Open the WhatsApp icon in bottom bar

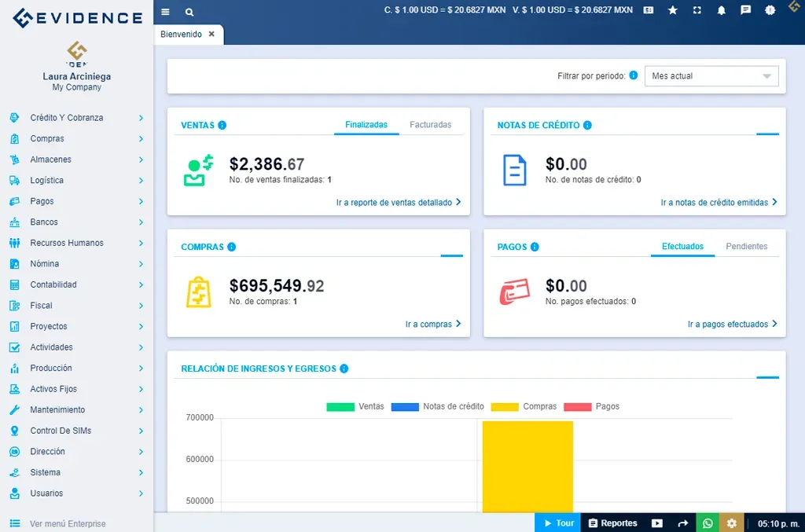(x=707, y=523)
